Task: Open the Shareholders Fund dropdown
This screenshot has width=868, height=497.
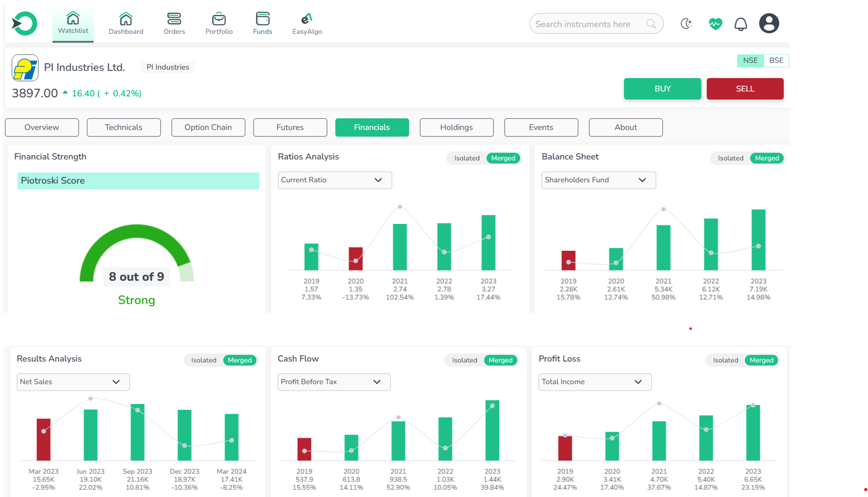Action: [598, 180]
